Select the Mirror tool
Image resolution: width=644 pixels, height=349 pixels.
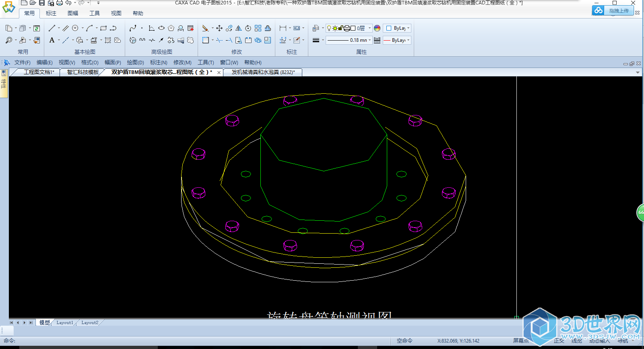239,28
